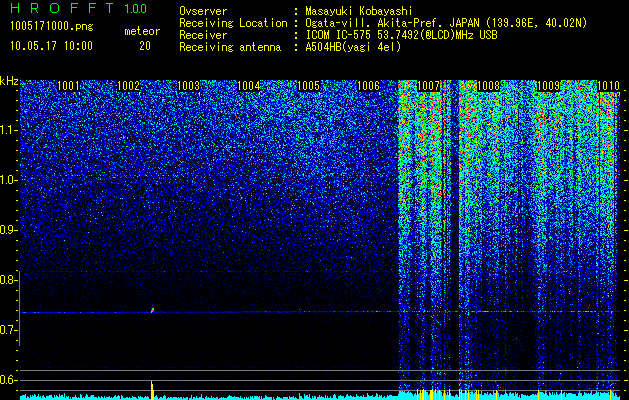Click the observer name Masayuki Kobayashi

(x=359, y=11)
